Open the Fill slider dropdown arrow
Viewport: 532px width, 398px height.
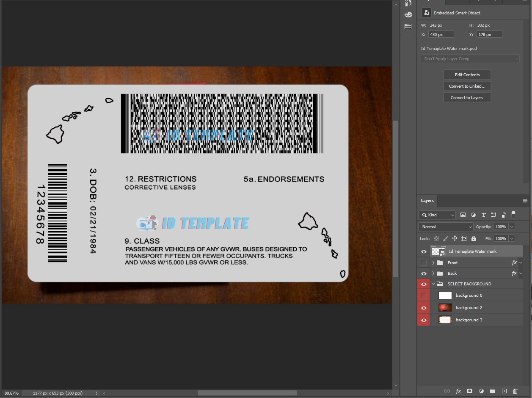click(x=512, y=239)
